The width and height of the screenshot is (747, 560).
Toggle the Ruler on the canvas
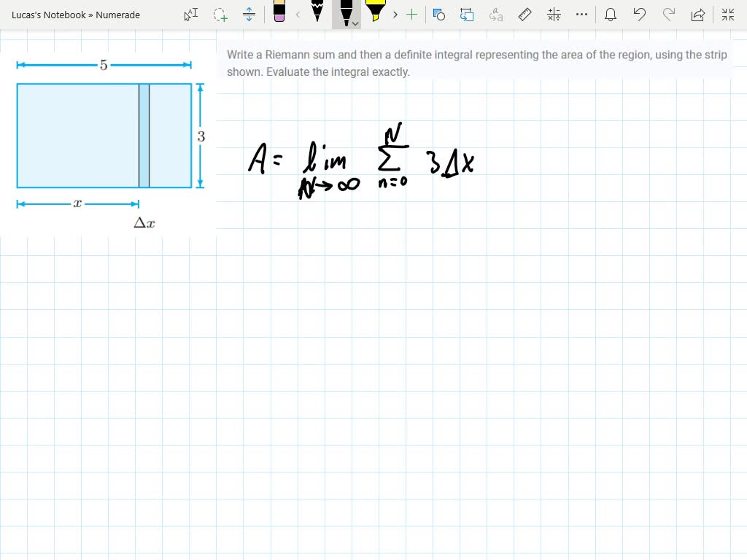click(525, 14)
